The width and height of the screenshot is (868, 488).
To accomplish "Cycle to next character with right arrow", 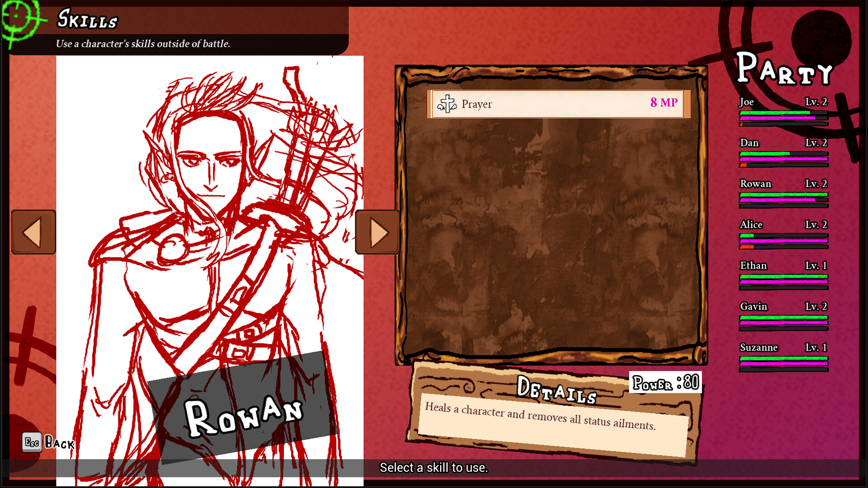I will (377, 232).
